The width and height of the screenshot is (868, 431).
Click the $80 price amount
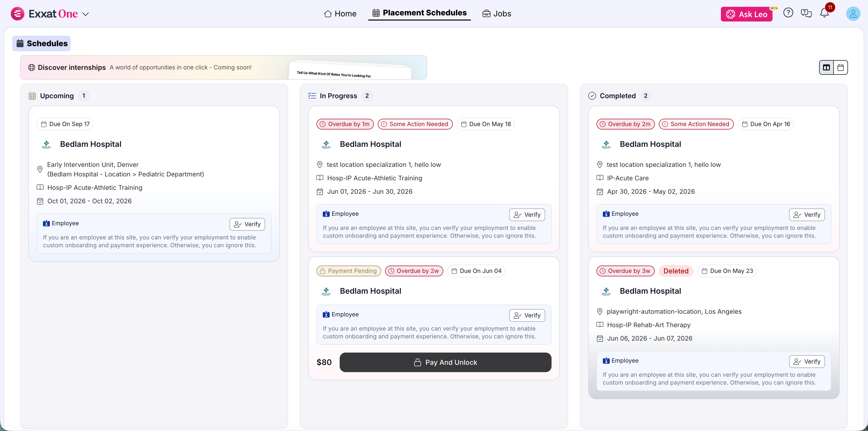tap(324, 362)
